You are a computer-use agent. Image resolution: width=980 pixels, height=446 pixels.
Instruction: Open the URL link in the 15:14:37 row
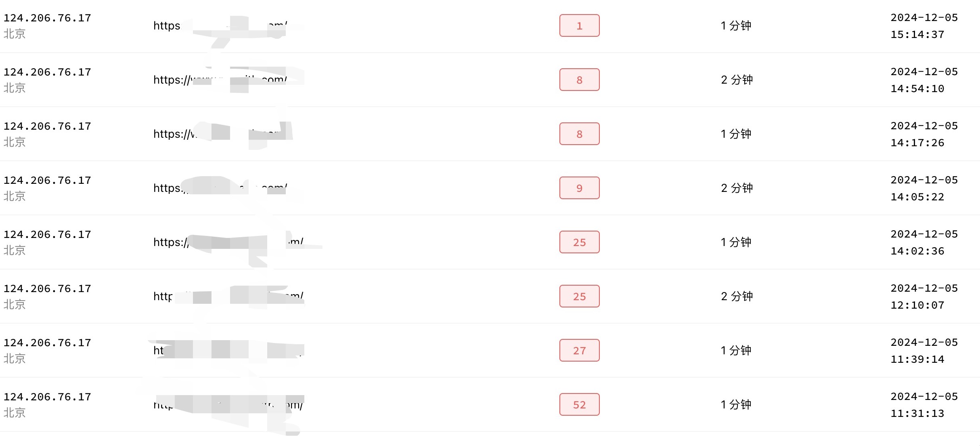167,26
